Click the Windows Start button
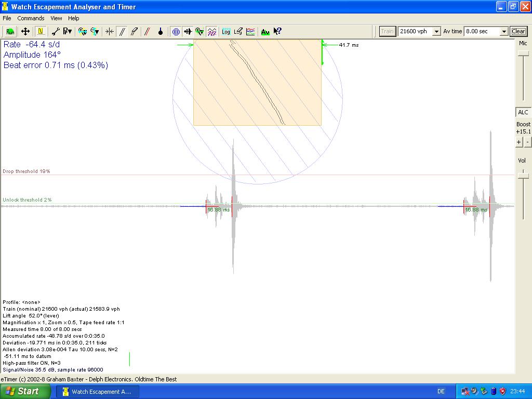Image resolution: width=532 pixels, height=399 pixels. coord(24,391)
